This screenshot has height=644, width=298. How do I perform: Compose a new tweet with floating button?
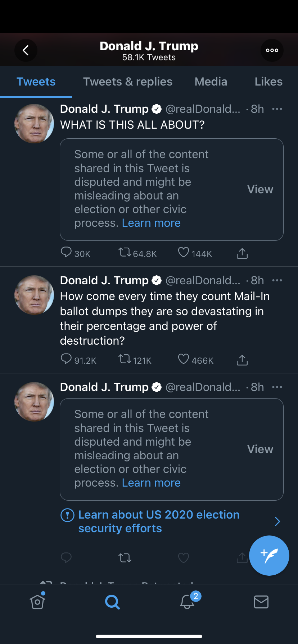tap(269, 555)
